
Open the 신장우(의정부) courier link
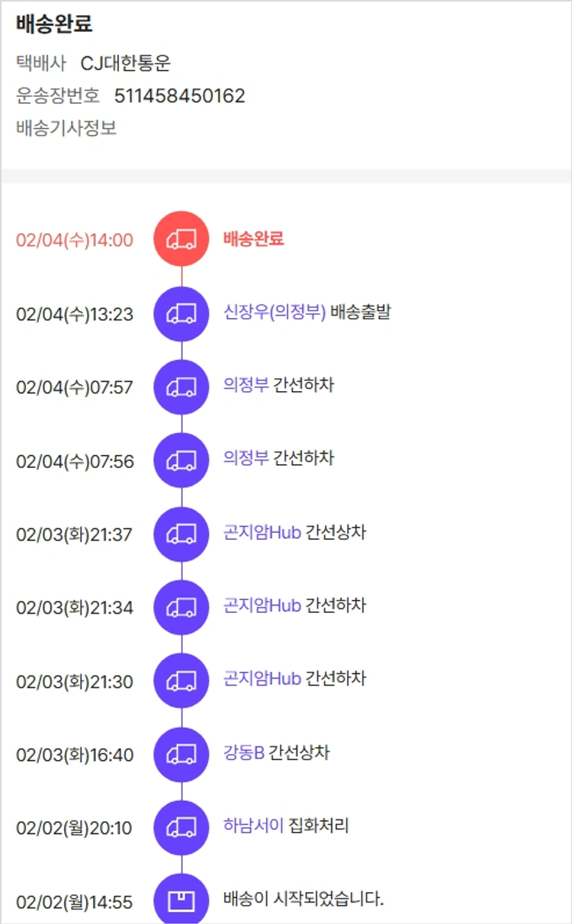coord(275,312)
